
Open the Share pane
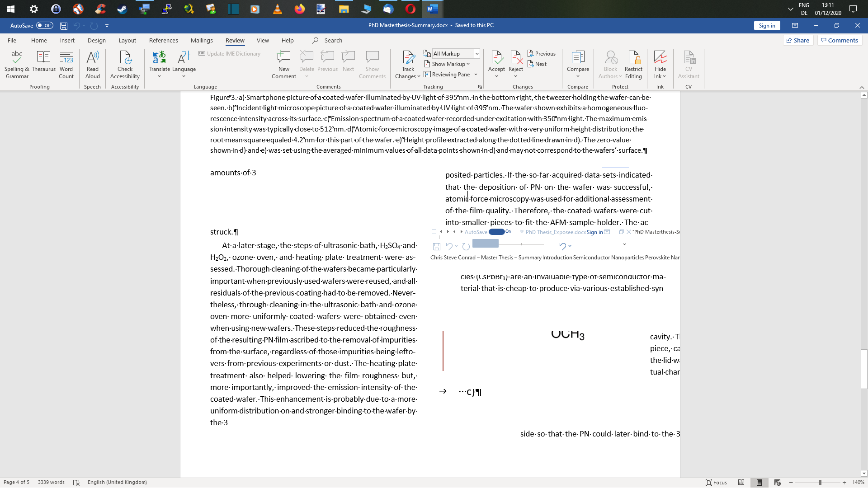pyautogui.click(x=798, y=40)
